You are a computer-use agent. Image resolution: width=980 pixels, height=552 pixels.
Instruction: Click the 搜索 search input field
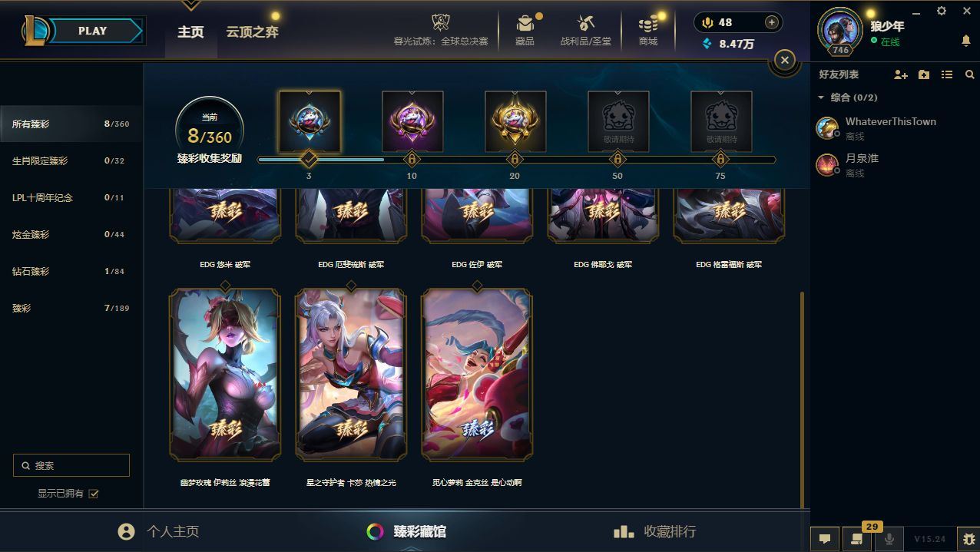click(x=71, y=465)
